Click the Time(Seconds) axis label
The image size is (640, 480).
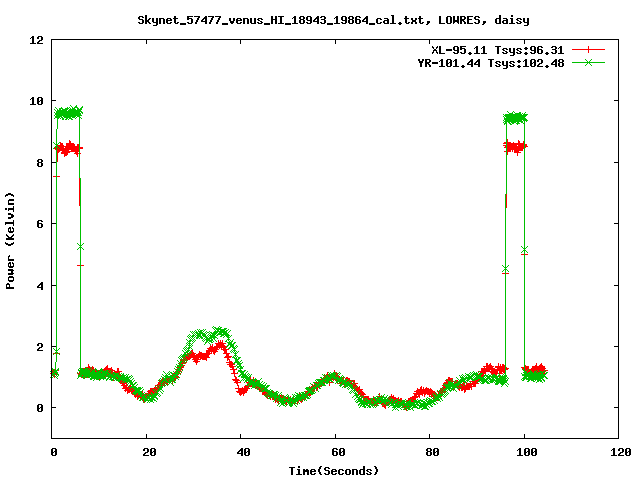click(333, 471)
